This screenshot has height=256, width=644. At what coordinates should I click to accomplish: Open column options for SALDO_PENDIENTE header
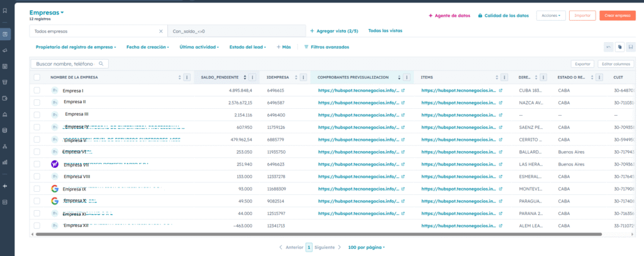(252, 77)
